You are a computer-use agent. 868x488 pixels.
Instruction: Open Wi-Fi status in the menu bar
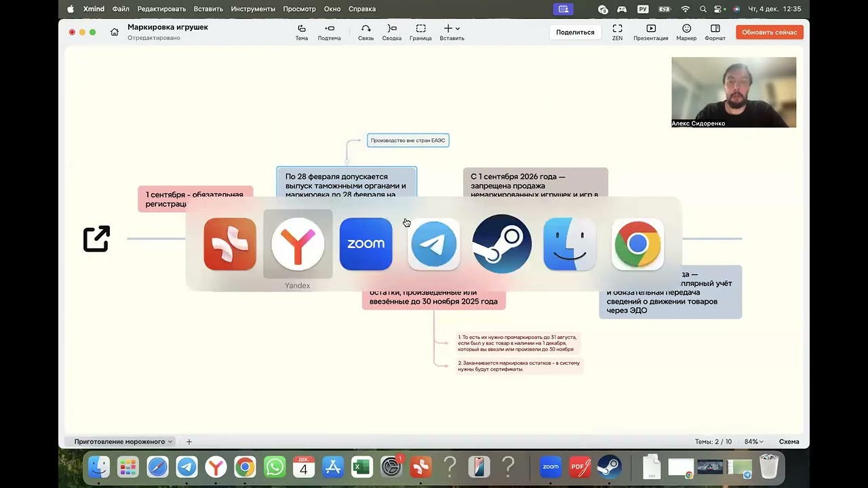685,9
